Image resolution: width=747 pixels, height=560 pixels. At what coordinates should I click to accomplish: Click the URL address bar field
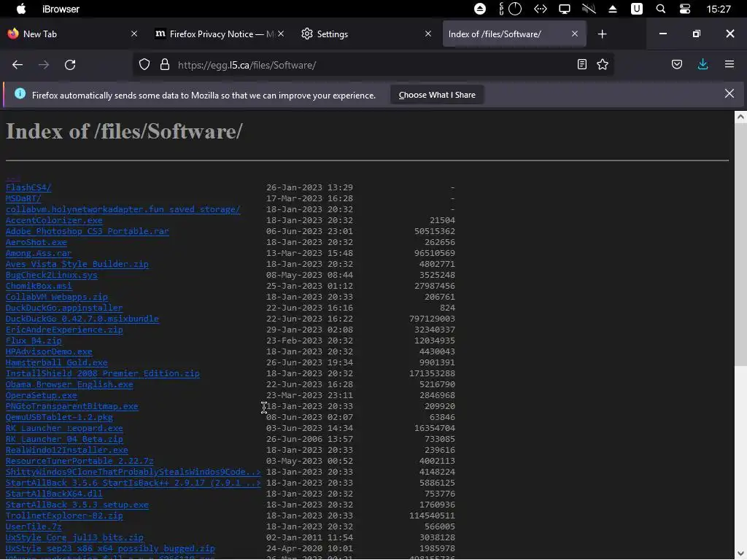(371, 65)
